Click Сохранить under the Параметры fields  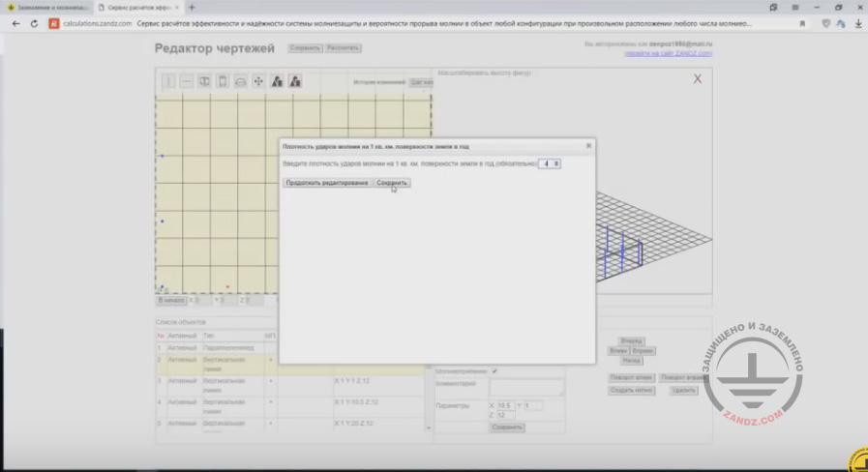[507, 428]
